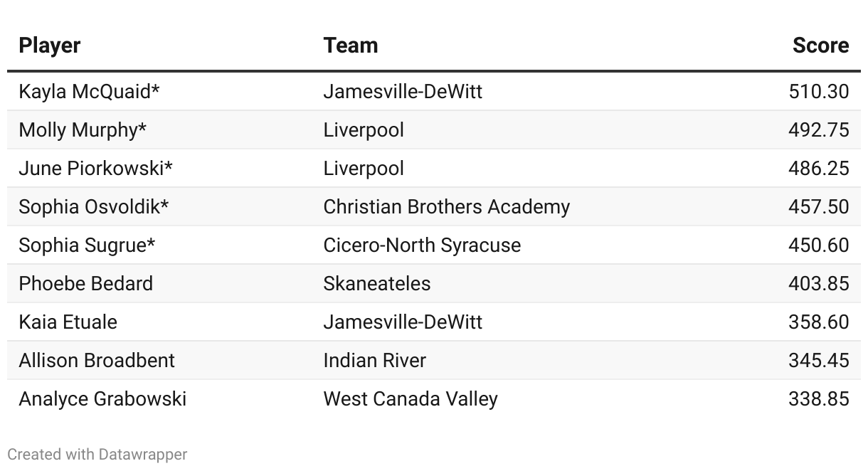Click Christian Brothers Academy team cell
The image size is (868, 471).
[447, 207]
